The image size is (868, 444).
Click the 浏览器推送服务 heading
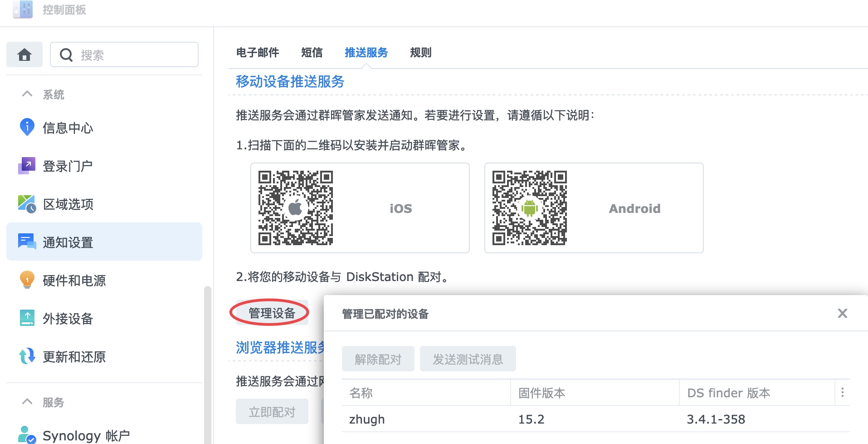pos(280,348)
